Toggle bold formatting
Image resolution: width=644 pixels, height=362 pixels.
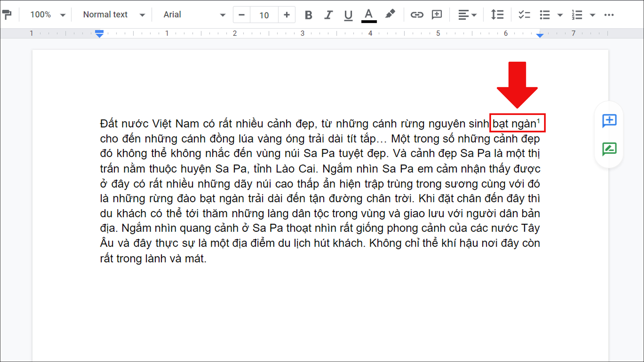pos(308,15)
